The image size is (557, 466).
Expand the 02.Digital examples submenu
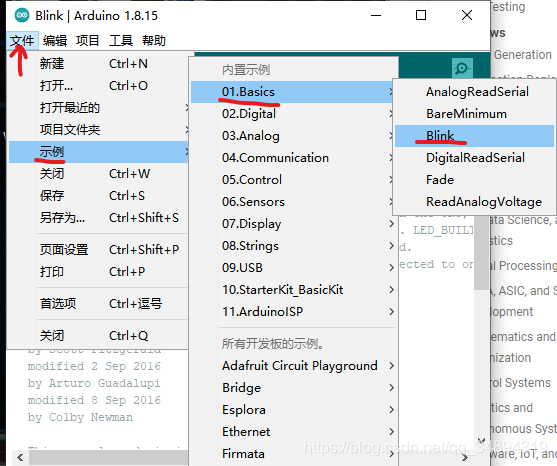293,114
